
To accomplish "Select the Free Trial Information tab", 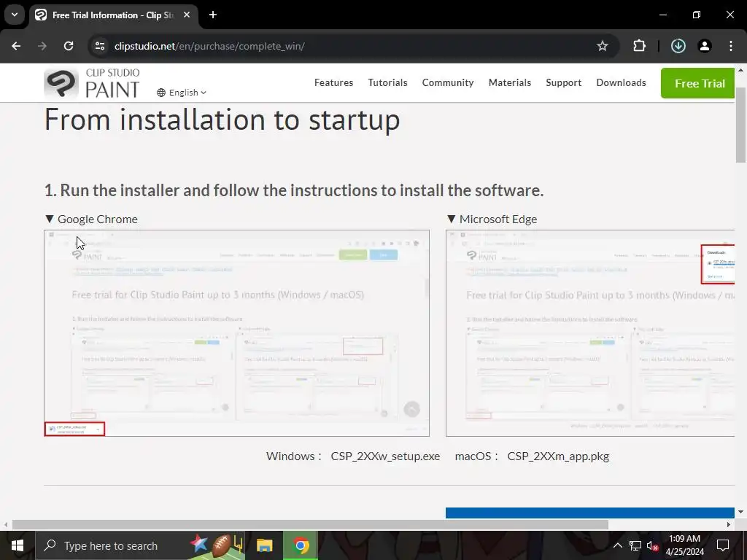I will click(113, 15).
